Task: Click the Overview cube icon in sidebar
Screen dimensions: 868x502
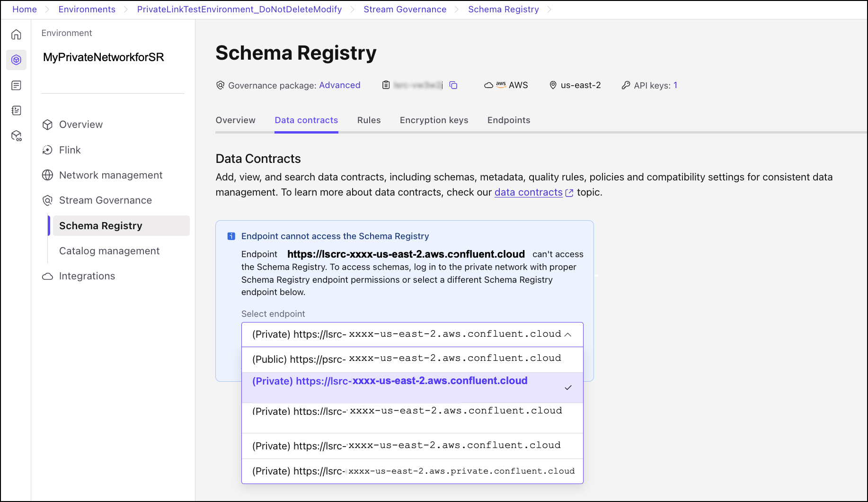Action: (47, 125)
